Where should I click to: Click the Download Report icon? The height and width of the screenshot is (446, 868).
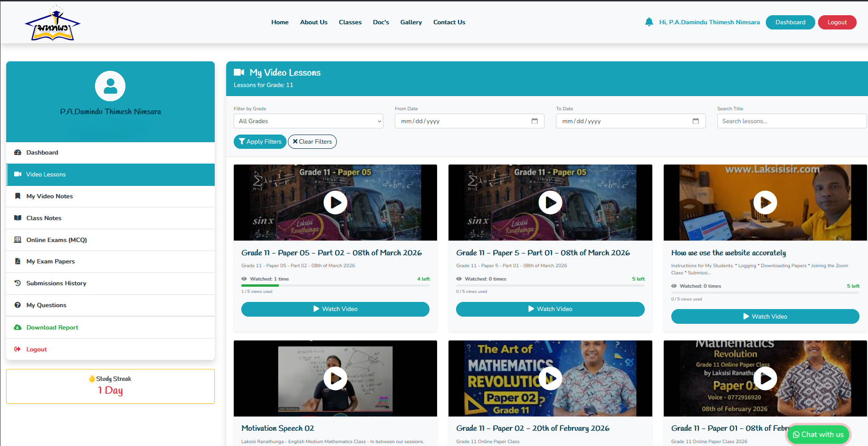pyautogui.click(x=18, y=327)
